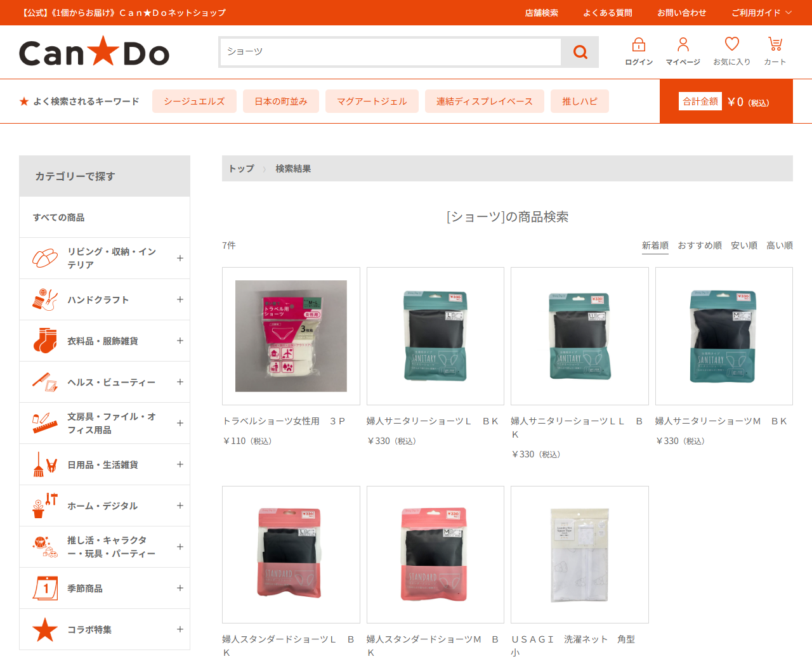This screenshot has height=666, width=812.
Task: Click the 文房具・ファイル ruler icon
Action: (x=45, y=423)
